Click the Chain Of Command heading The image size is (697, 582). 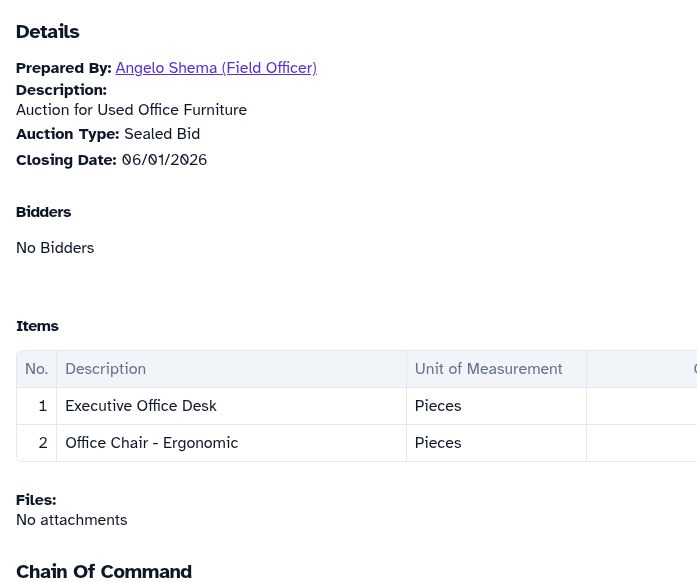[x=104, y=571]
